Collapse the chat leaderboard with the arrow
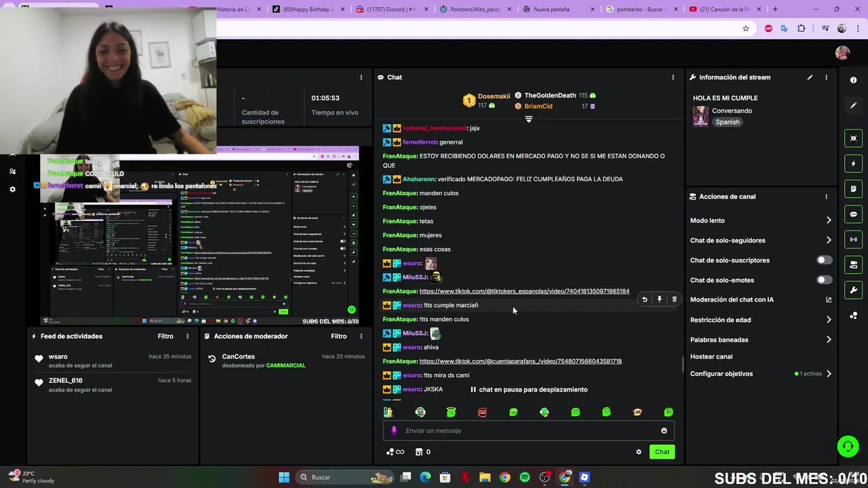 [x=529, y=119]
